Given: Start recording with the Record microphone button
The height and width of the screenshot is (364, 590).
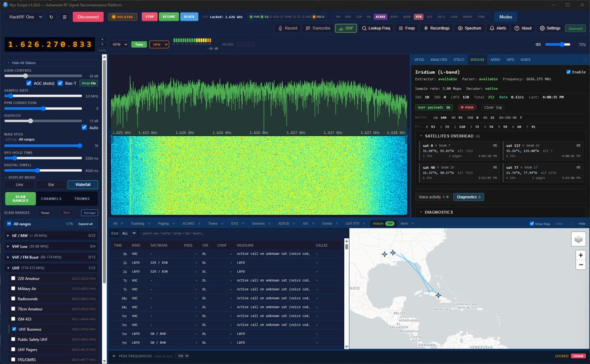Looking at the screenshot, I should point(288,28).
